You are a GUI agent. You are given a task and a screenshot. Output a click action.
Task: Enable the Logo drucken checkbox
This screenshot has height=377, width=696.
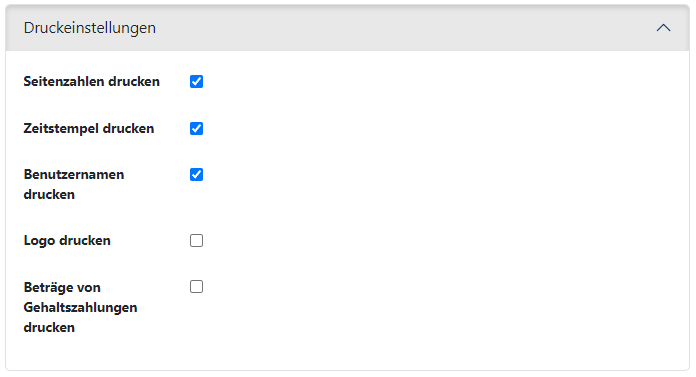point(196,241)
